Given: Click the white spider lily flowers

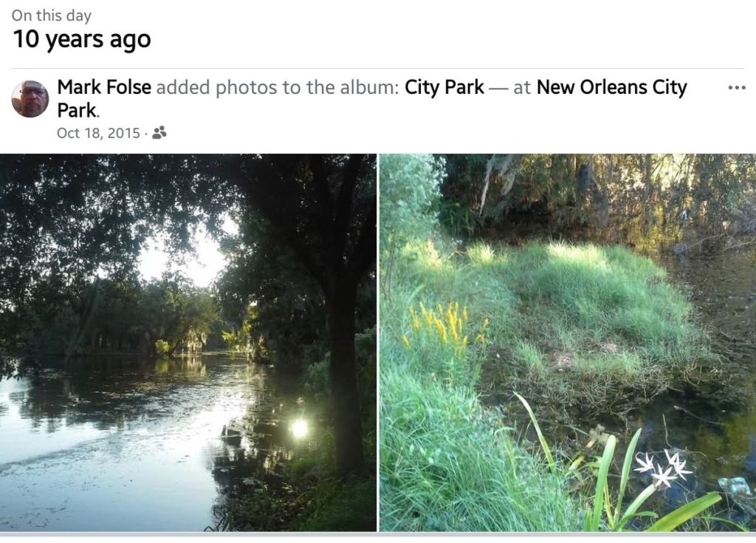Looking at the screenshot, I should coord(662,467).
